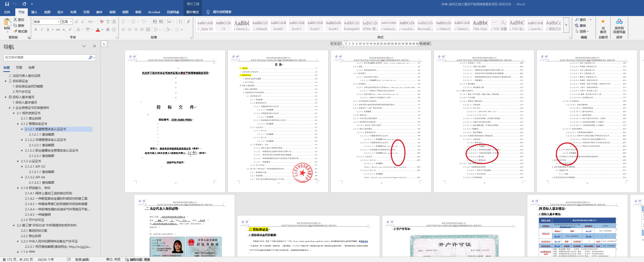
Task: Open the phonetic guide (wén) tool
Action: pos(108,22)
